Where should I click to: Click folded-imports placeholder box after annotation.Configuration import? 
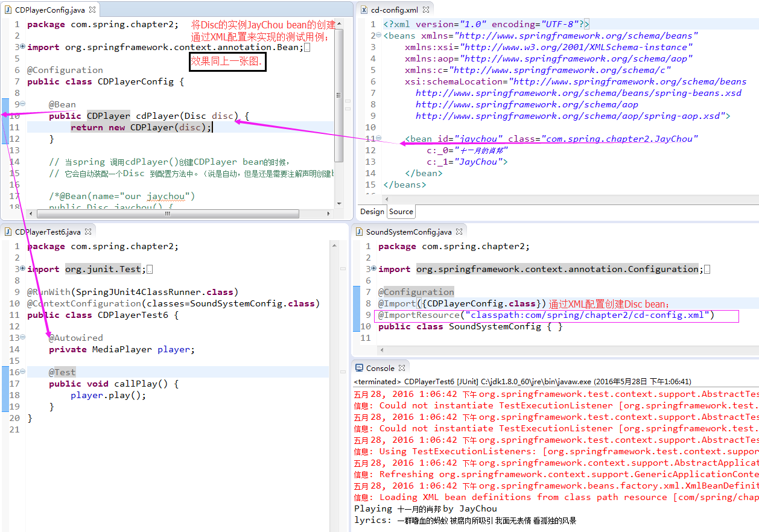(708, 270)
